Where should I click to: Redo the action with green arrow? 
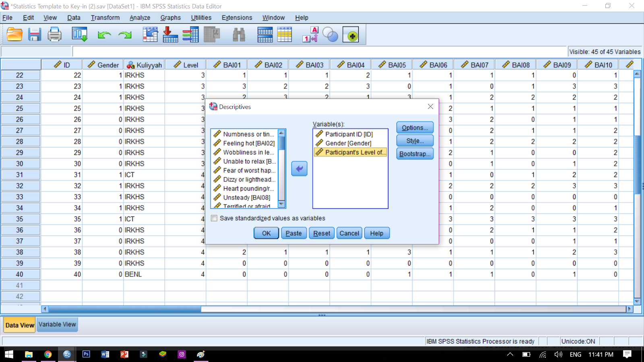tap(125, 35)
